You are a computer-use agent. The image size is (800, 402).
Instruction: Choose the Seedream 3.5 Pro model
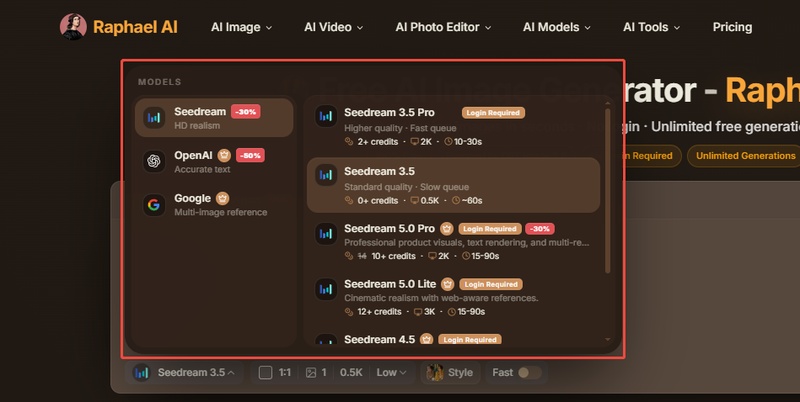(x=453, y=127)
